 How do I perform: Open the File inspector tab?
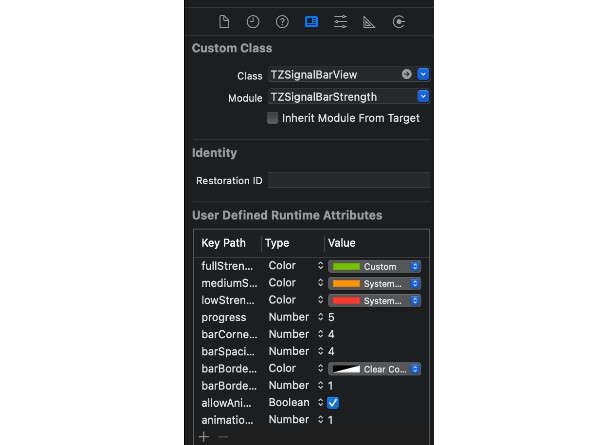point(224,22)
